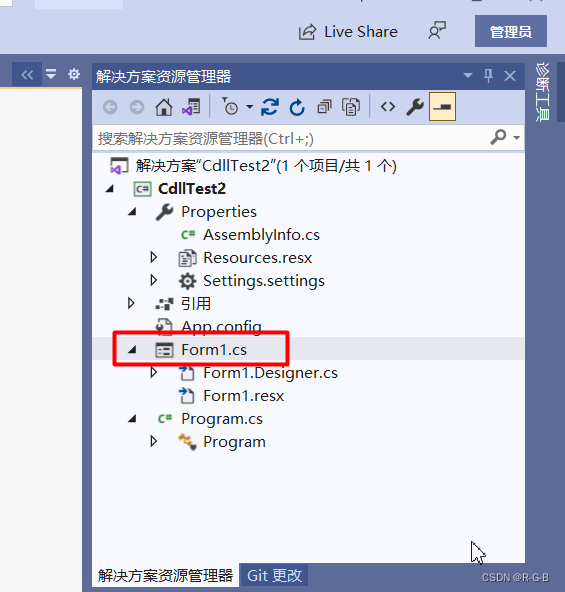Select App.config file
Image resolution: width=565 pixels, height=592 pixels.
(x=221, y=327)
